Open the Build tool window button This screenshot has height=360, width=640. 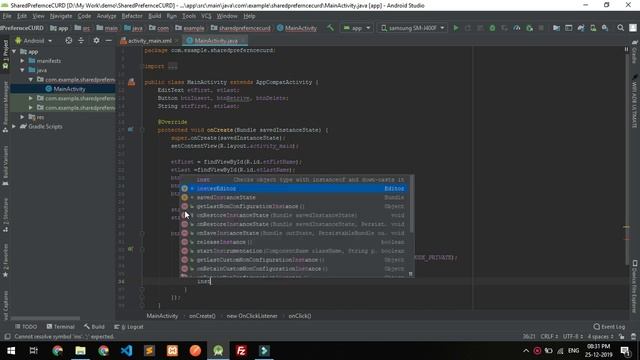(x=94, y=327)
